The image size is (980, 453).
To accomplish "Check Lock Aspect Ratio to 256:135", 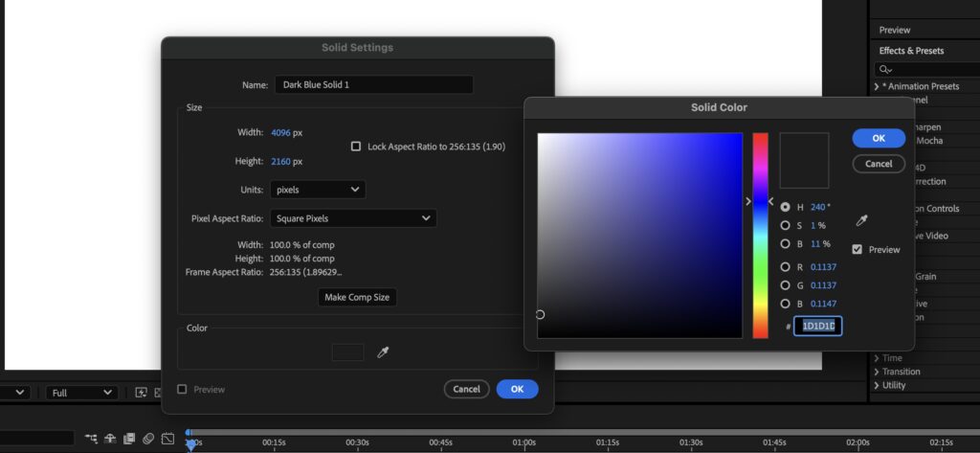I will [356, 147].
